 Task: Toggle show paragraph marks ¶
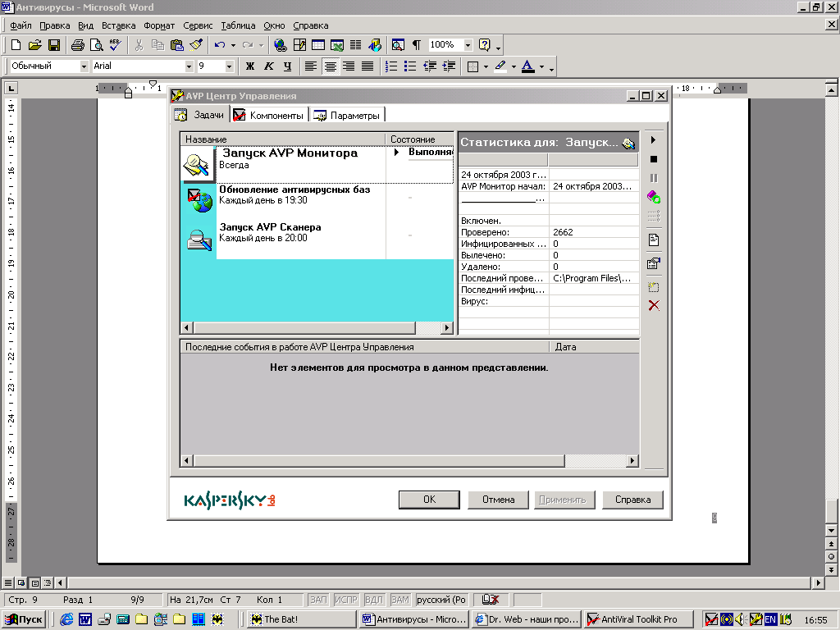tap(416, 45)
